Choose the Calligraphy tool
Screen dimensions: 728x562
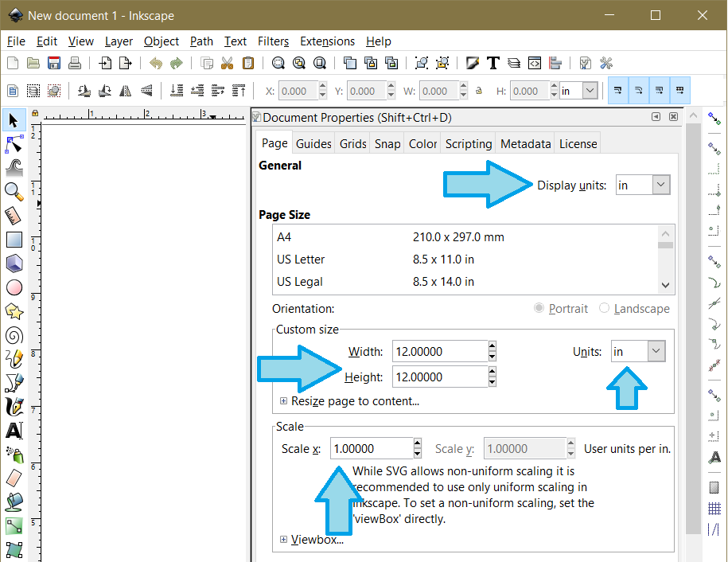(x=14, y=407)
